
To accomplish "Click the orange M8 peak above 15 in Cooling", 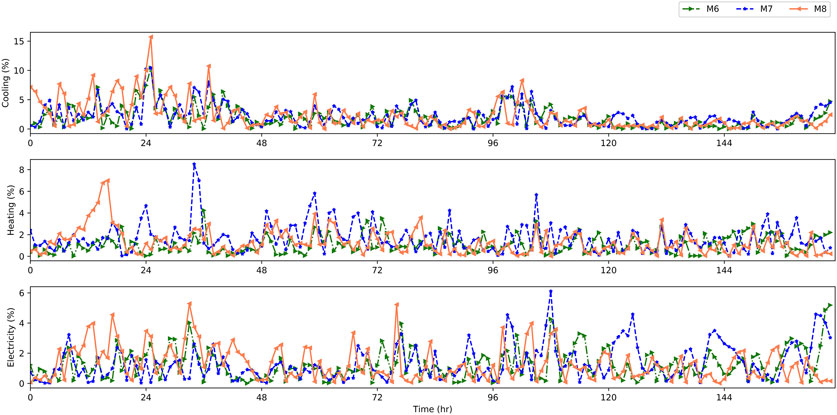I will [x=151, y=37].
